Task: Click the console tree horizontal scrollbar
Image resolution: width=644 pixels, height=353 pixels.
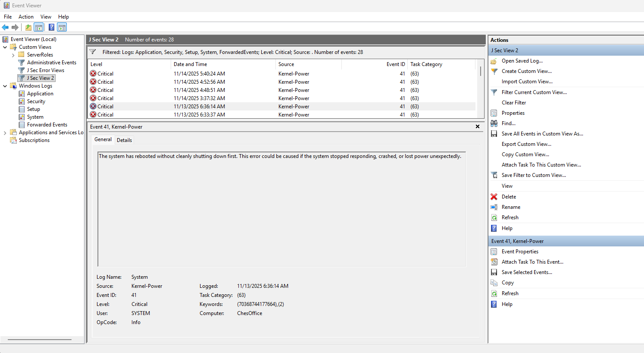Action: (40, 340)
